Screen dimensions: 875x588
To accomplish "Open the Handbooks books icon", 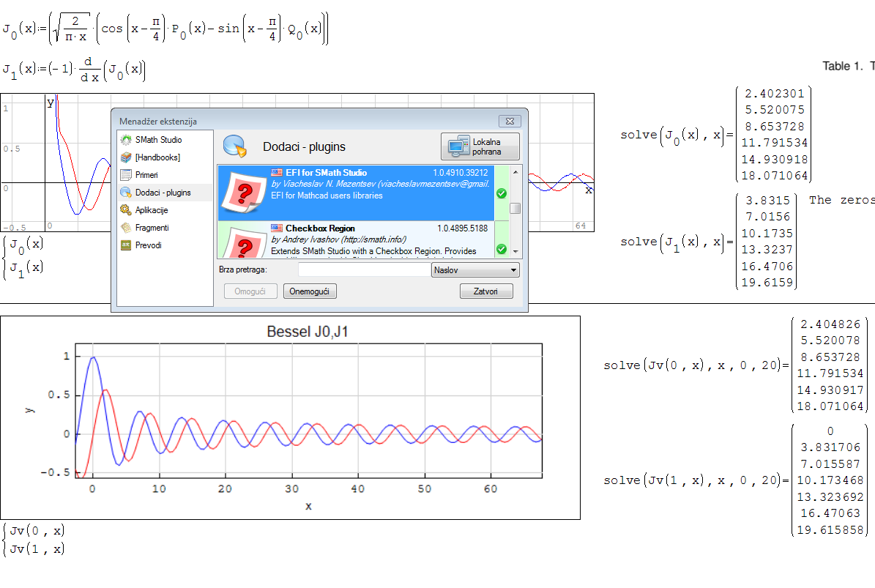I will point(126,157).
